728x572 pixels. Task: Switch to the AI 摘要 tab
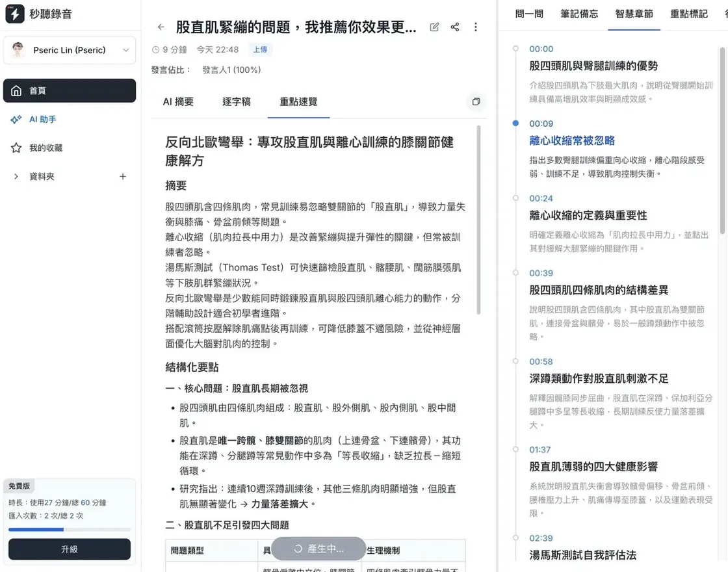[178, 101]
